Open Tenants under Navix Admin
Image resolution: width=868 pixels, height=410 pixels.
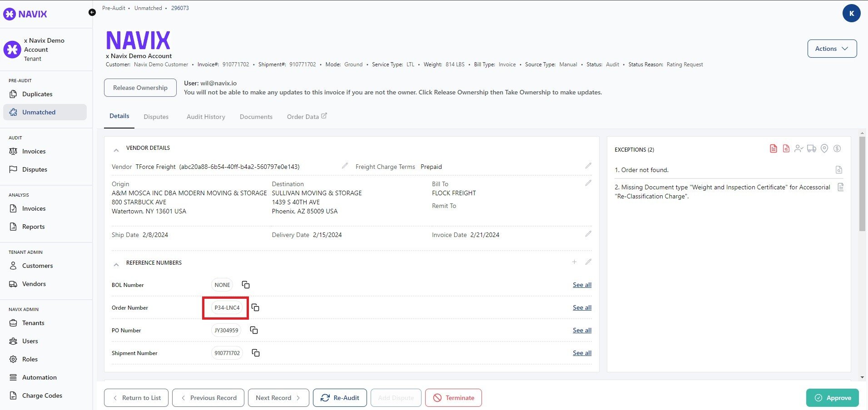tap(45, 323)
